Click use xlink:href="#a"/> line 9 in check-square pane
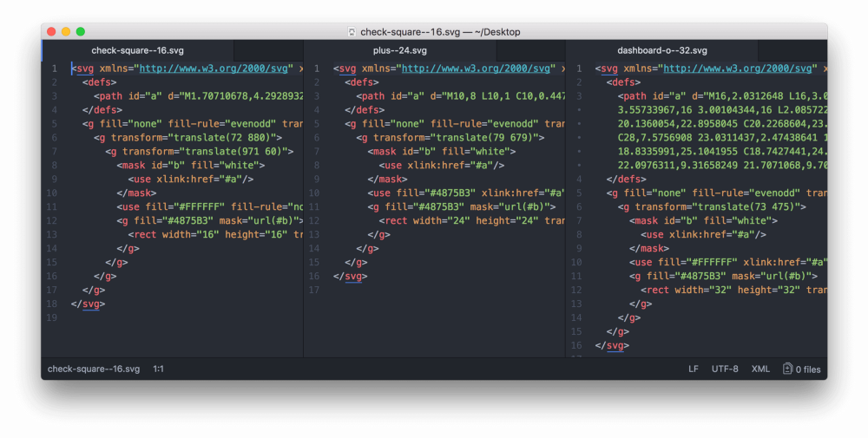 pos(191,180)
